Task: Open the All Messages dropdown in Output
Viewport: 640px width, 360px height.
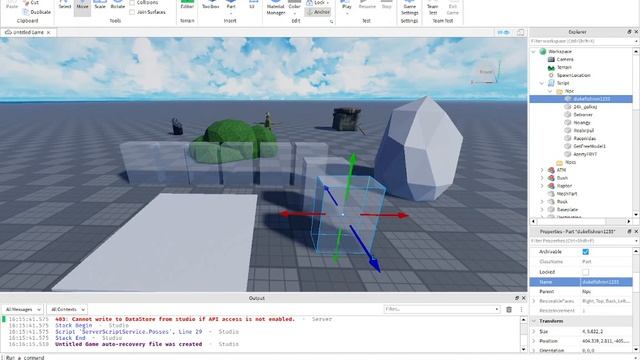Action: 22,309
